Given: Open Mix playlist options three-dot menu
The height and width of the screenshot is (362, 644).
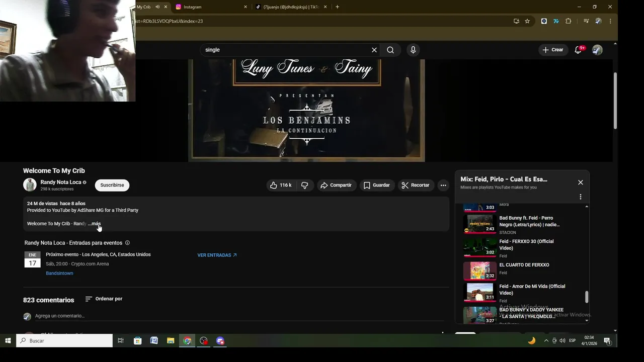Looking at the screenshot, I should (x=581, y=197).
